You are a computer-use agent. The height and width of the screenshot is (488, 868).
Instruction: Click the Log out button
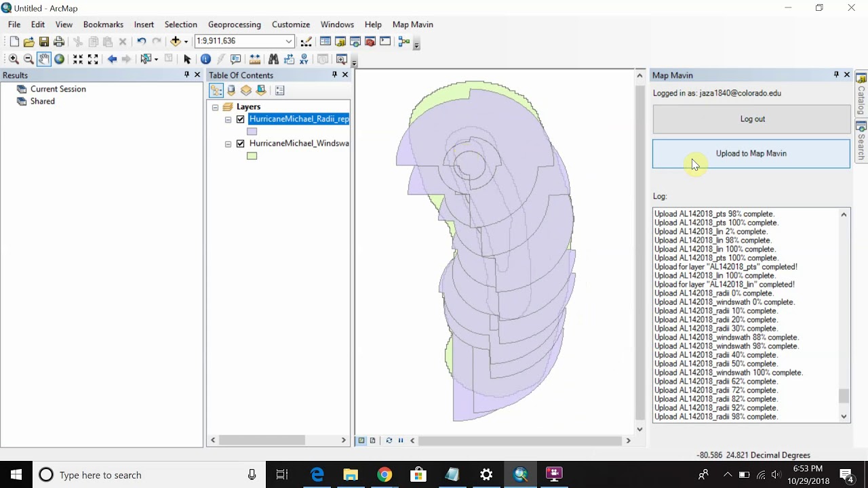751,119
